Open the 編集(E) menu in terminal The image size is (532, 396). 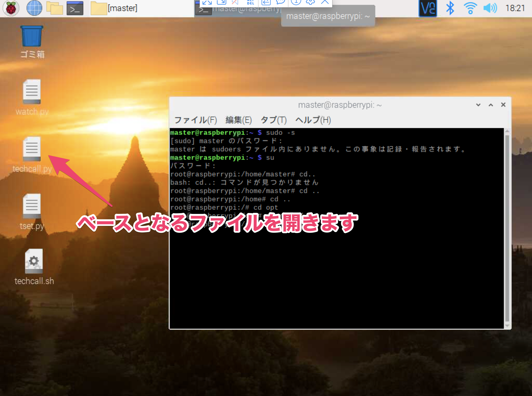pyautogui.click(x=238, y=120)
